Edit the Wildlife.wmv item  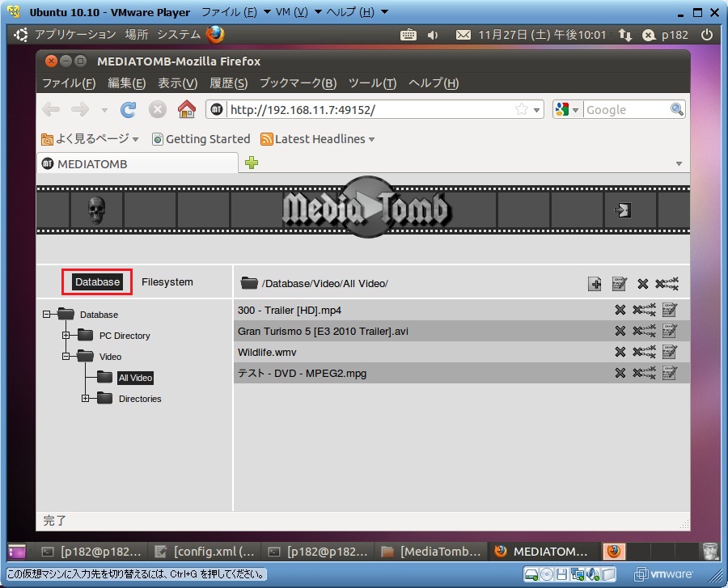coord(670,352)
